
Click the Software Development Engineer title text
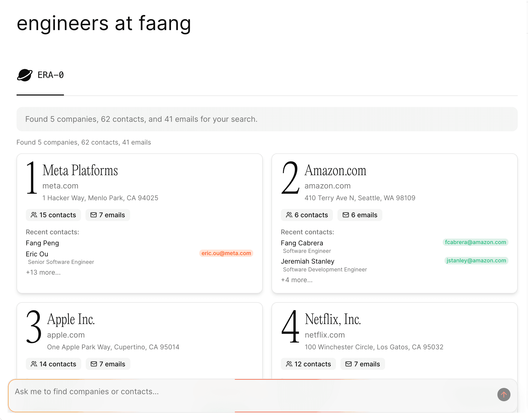(x=325, y=270)
